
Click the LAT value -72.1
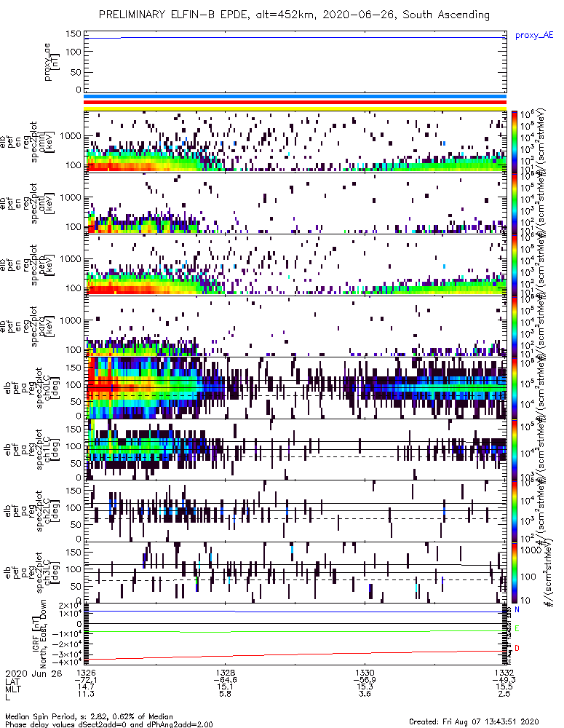pos(86,680)
